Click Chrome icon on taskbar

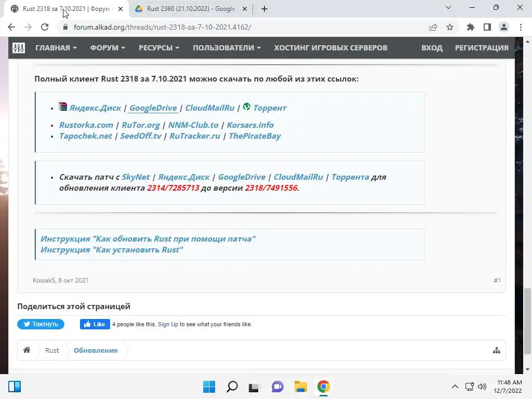324,387
